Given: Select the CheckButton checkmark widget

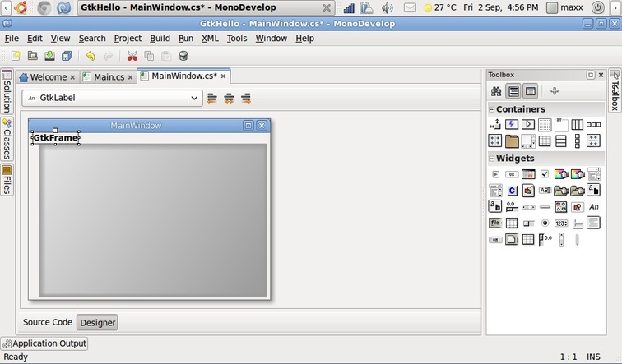Looking at the screenshot, I should click(545, 174).
